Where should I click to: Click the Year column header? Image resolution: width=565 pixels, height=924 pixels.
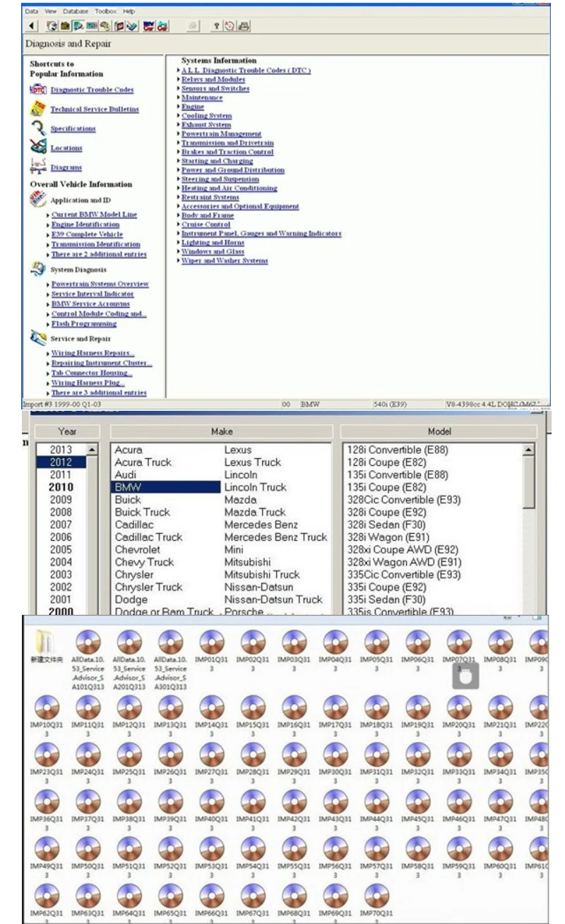68,430
